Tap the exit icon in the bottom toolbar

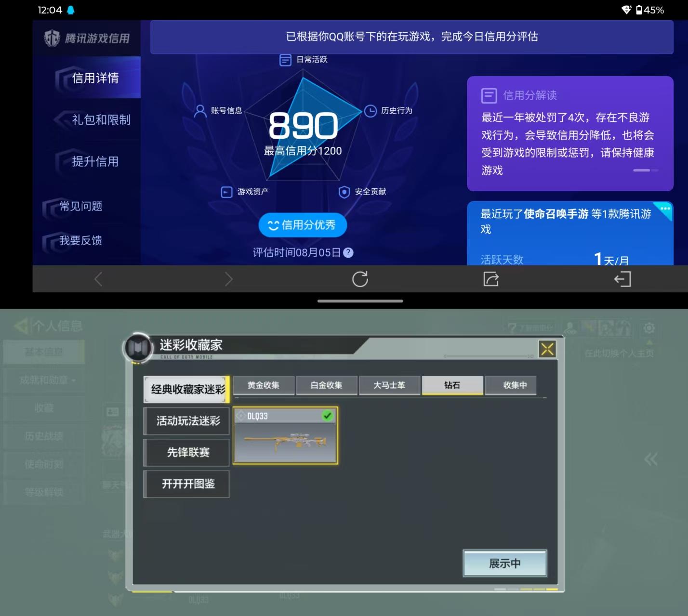point(622,279)
